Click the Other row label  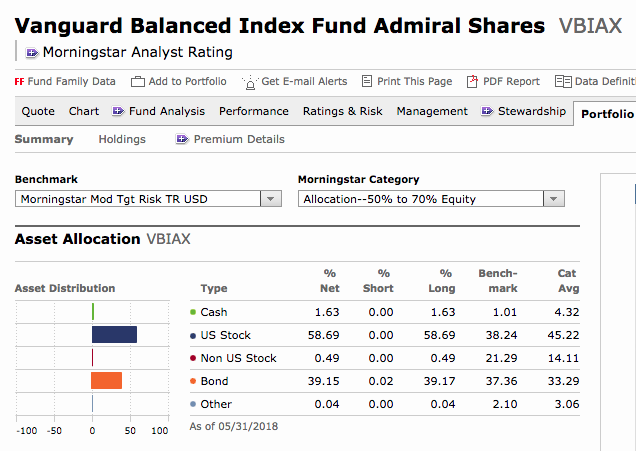click(216, 404)
